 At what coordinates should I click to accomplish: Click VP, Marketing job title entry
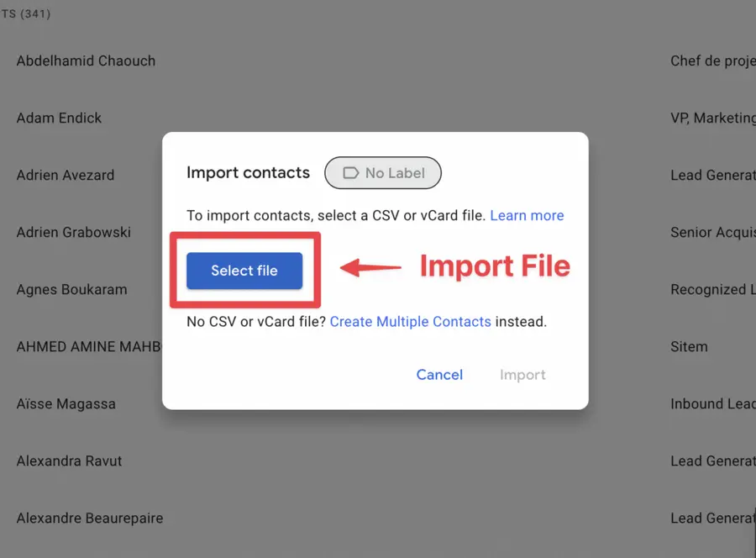pyautogui.click(x=711, y=118)
